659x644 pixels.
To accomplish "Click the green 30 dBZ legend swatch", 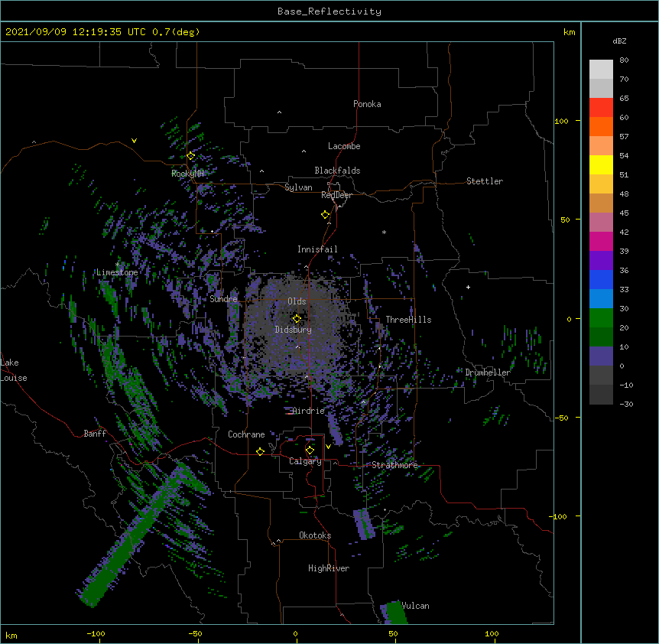I will pos(601,318).
